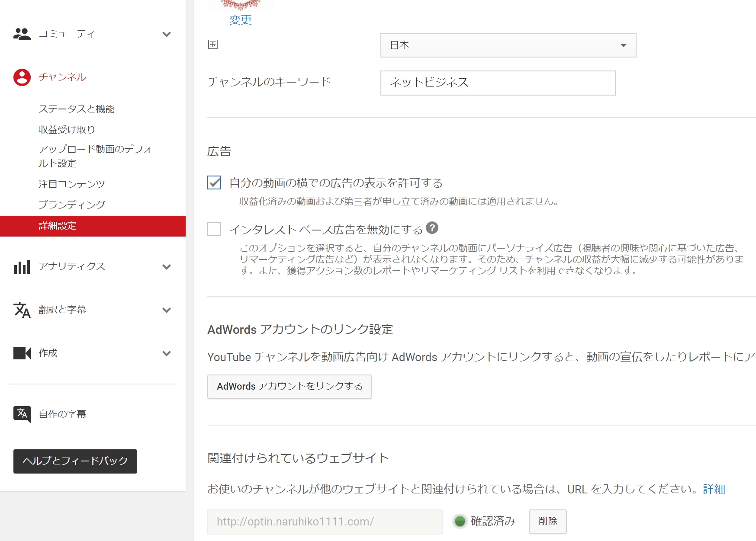Open the 国 country dropdown
Viewport: 756px width, 541px height.
[508, 45]
